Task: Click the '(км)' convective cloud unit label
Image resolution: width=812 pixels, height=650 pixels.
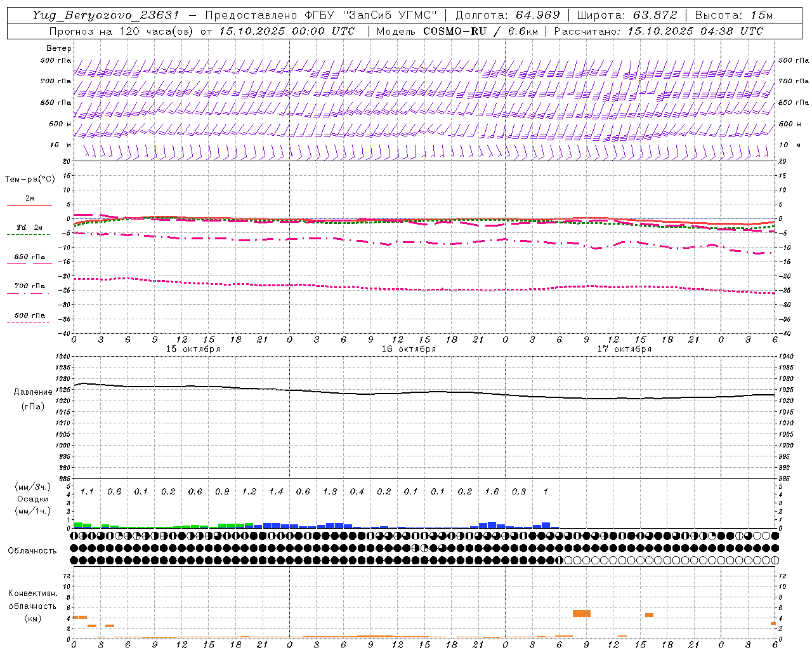Action: pyautogui.click(x=32, y=618)
